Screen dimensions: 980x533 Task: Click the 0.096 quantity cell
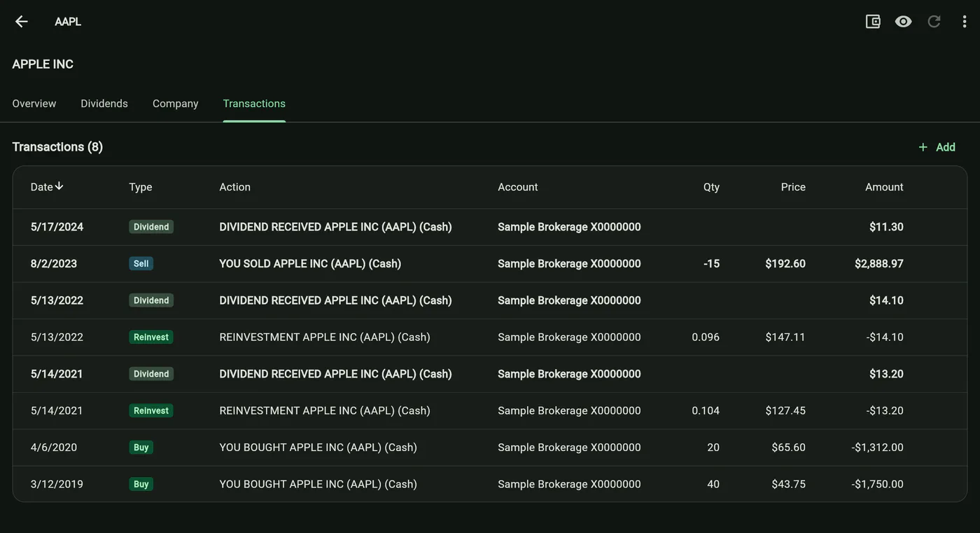pyautogui.click(x=706, y=338)
